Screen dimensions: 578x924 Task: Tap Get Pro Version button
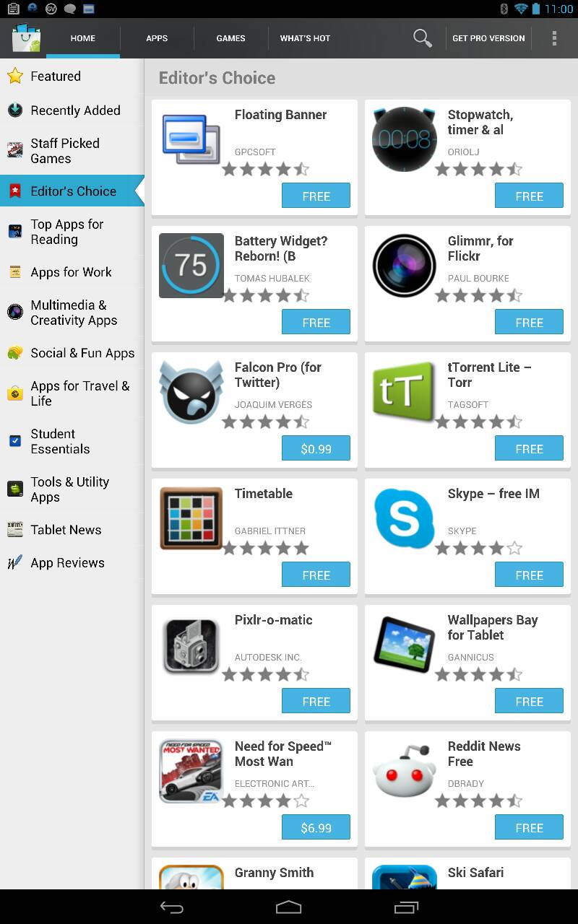[x=488, y=38]
